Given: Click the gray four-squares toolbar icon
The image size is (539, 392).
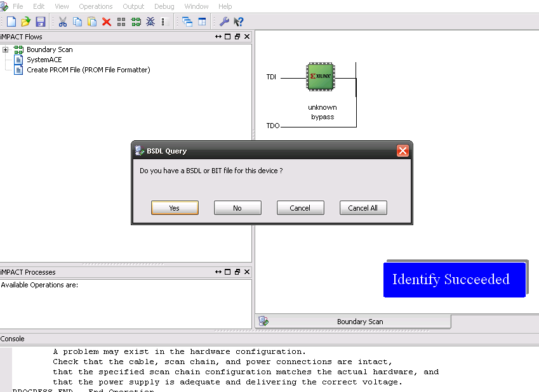Looking at the screenshot, I should (121, 22).
